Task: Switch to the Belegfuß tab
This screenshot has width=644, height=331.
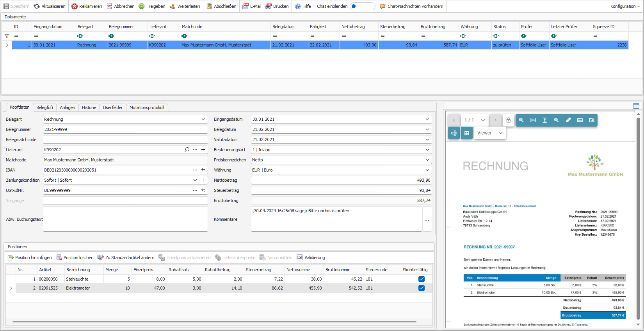Action: click(x=44, y=107)
